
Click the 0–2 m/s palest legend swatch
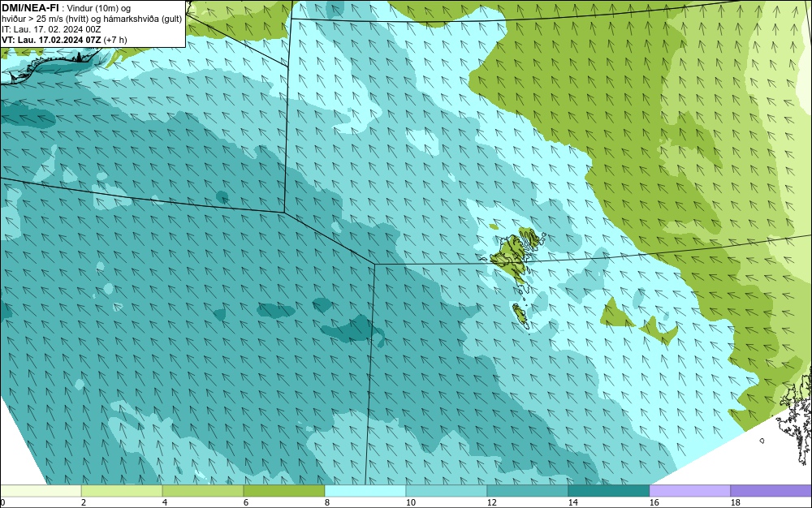point(41,491)
